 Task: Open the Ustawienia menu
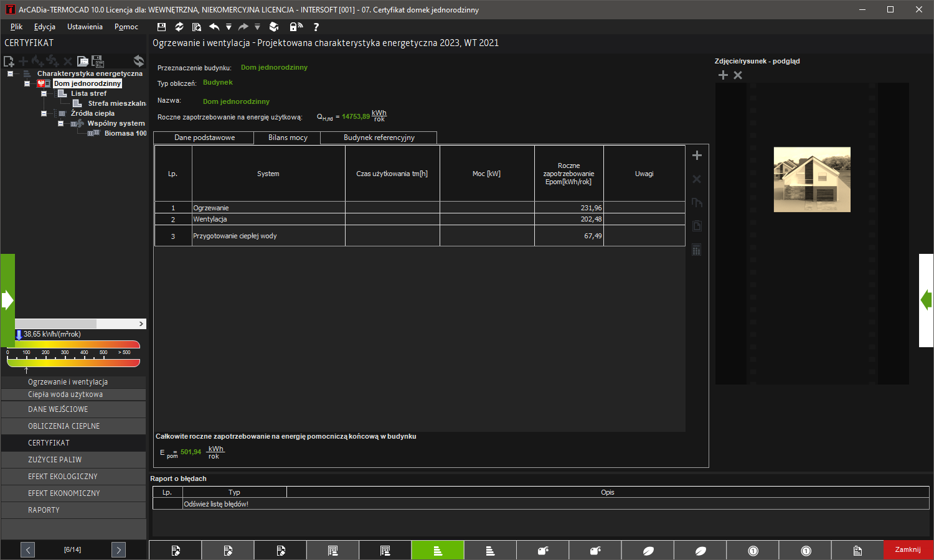tap(85, 27)
